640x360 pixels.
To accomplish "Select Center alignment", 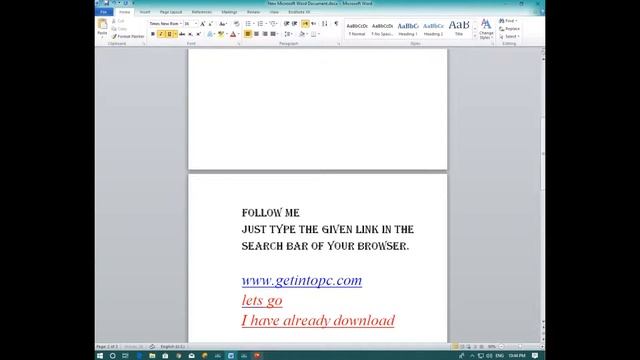I will pyautogui.click(x=256, y=34).
